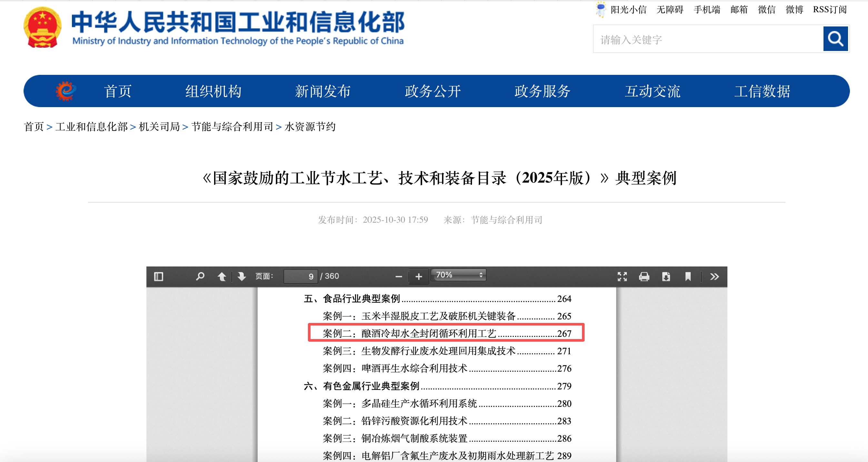Click the / 360 total pages label
The height and width of the screenshot is (462, 868).
click(330, 276)
